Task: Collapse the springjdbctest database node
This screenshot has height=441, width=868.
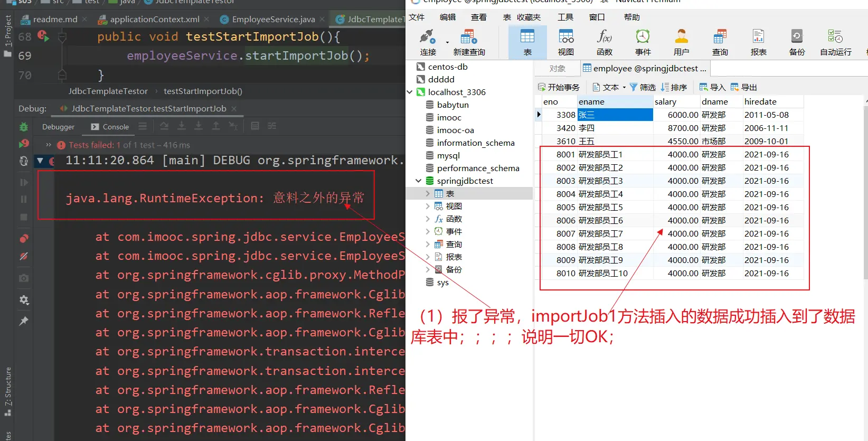Action: [419, 181]
